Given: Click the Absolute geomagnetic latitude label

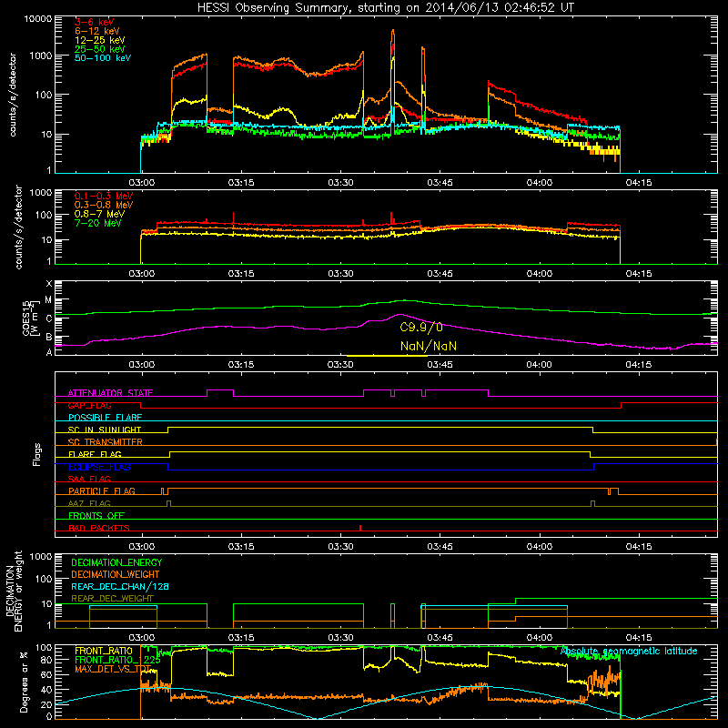Looking at the screenshot, I should point(629,652).
